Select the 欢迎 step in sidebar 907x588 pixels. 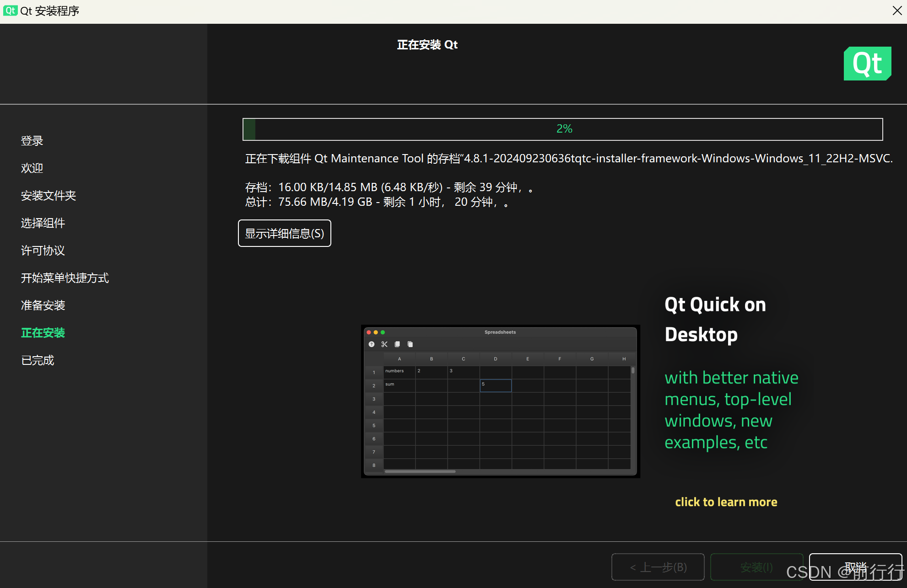pos(32,168)
